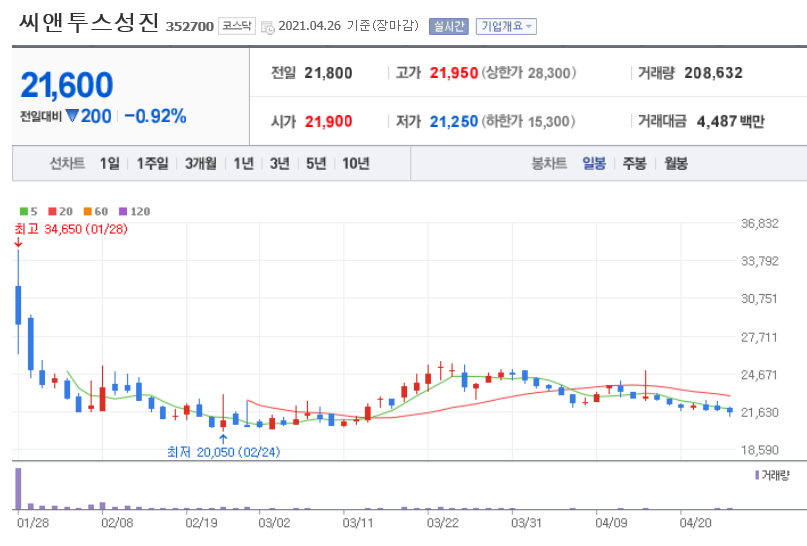Click the red 20-day moving average swatch
This screenshot has height=546, width=807.
click(52, 211)
